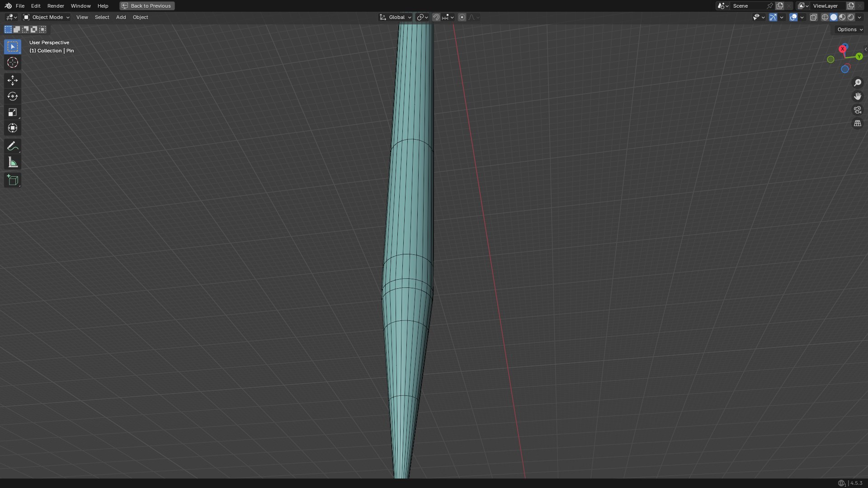Open the gizmo options dropdown
This screenshot has width=868, height=488.
point(782,17)
